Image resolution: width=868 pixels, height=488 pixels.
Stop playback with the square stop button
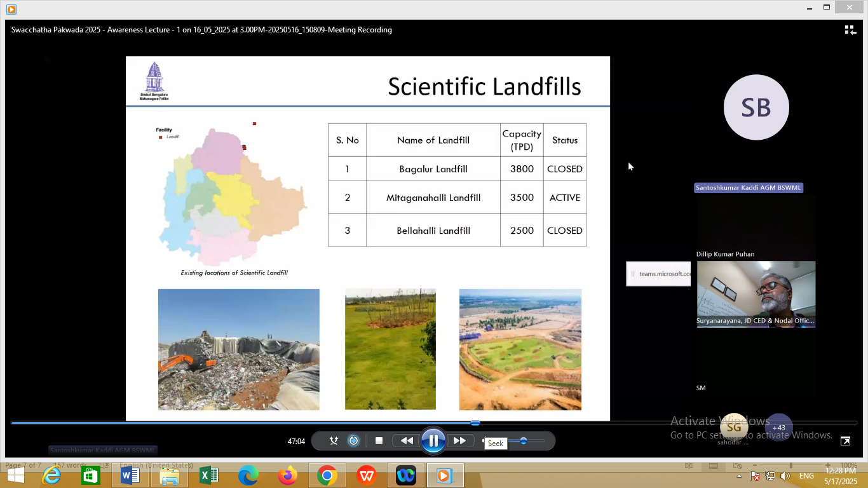[x=379, y=440]
